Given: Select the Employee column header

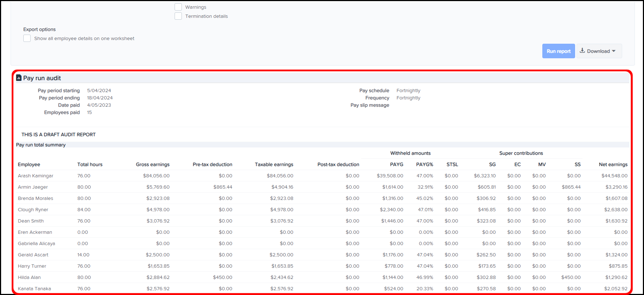Looking at the screenshot, I should tap(29, 165).
